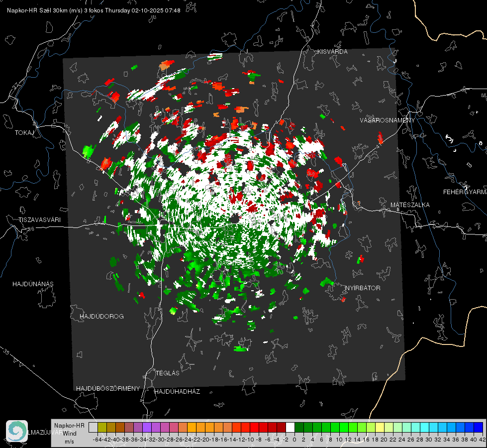This screenshot has height=448, width=487.
Task: Click the HAJDÚBÖSZÖRMÉNY town label
Action: 108,389
